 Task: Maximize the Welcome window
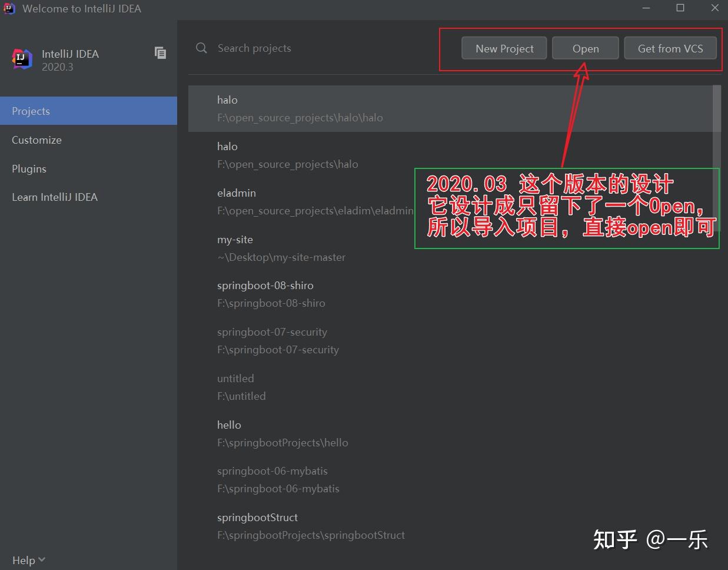coord(680,8)
